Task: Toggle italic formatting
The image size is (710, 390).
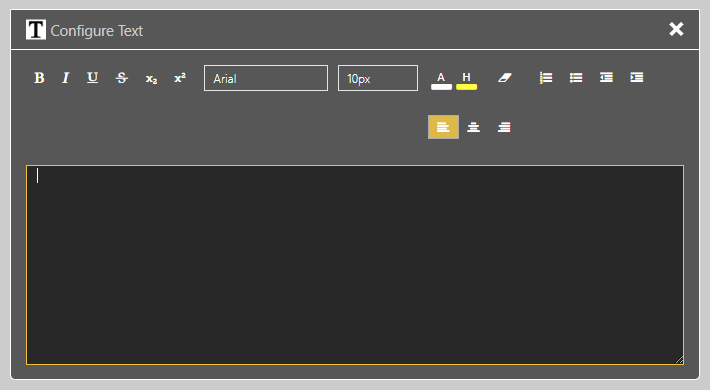Action: pos(66,78)
